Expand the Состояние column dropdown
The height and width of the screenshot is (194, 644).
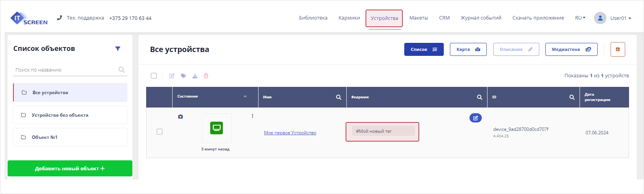point(245,96)
